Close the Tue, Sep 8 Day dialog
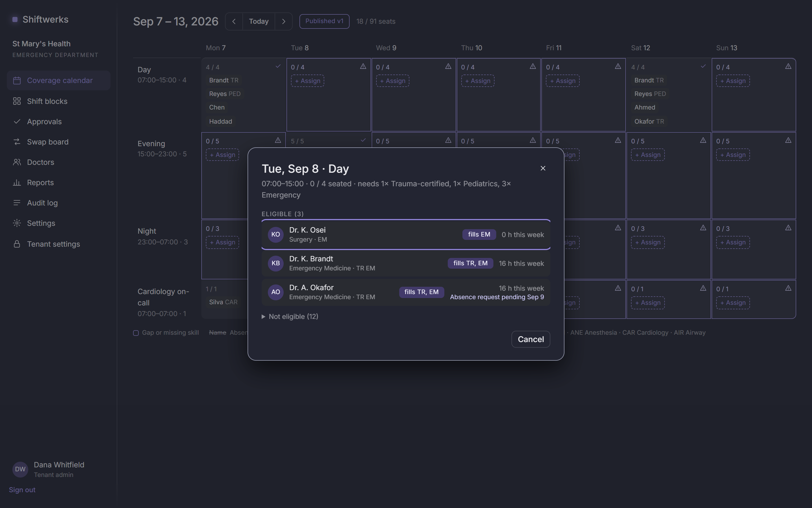This screenshot has height=508, width=812. pos(543,168)
